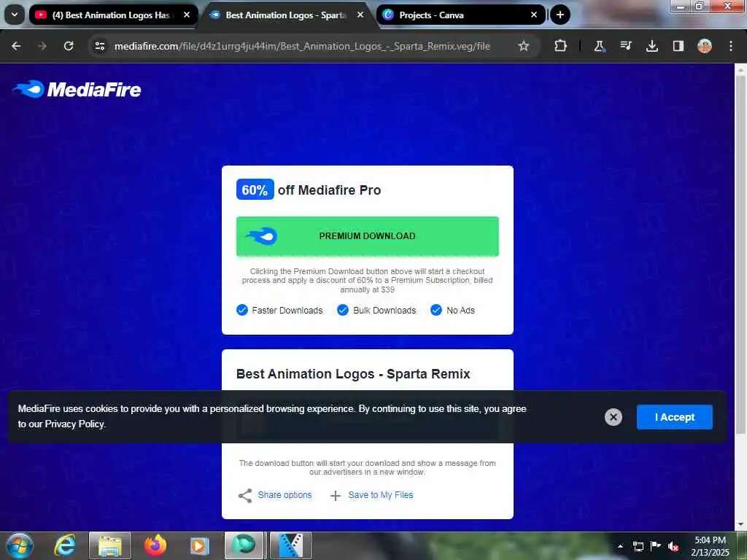Open the Chrome profile avatar

coord(705,46)
